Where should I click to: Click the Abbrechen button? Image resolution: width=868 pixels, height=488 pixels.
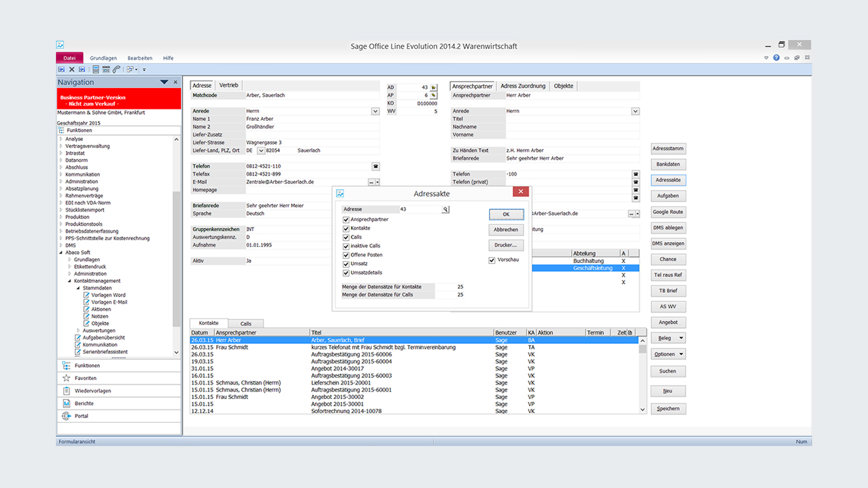coord(506,229)
